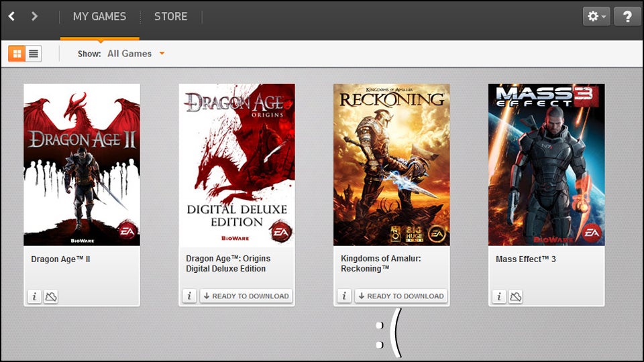
Task: Open the help question mark
Action: 627,16
